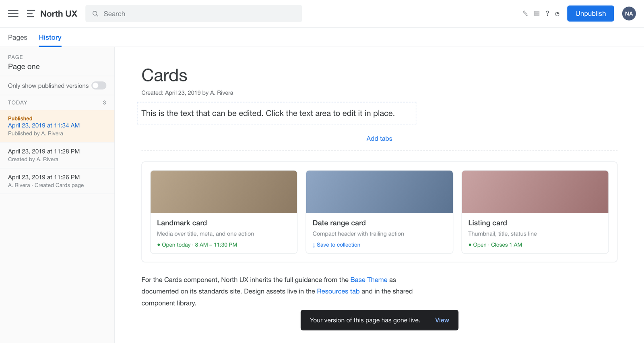Click 'Compact header with trailing action' text
This screenshot has height=343, width=644.
tap(358, 234)
